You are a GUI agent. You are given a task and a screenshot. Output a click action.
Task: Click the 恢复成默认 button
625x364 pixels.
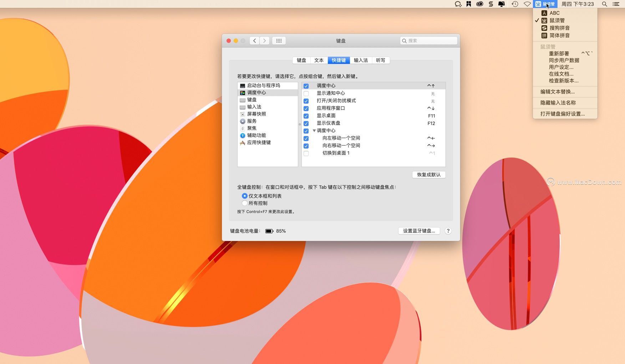coord(428,175)
